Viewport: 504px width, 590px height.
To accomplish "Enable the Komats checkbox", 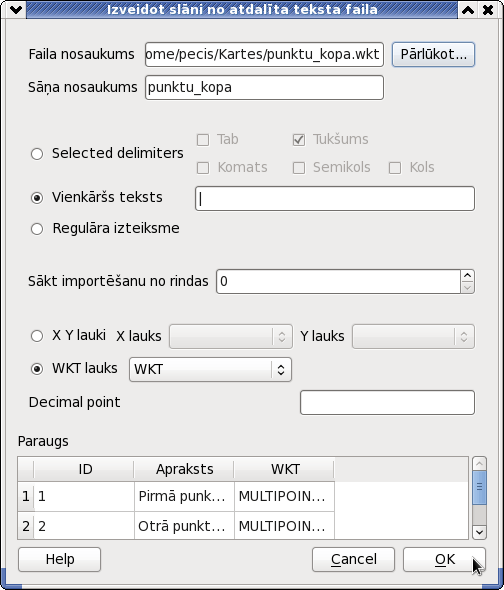I will pos(203,168).
